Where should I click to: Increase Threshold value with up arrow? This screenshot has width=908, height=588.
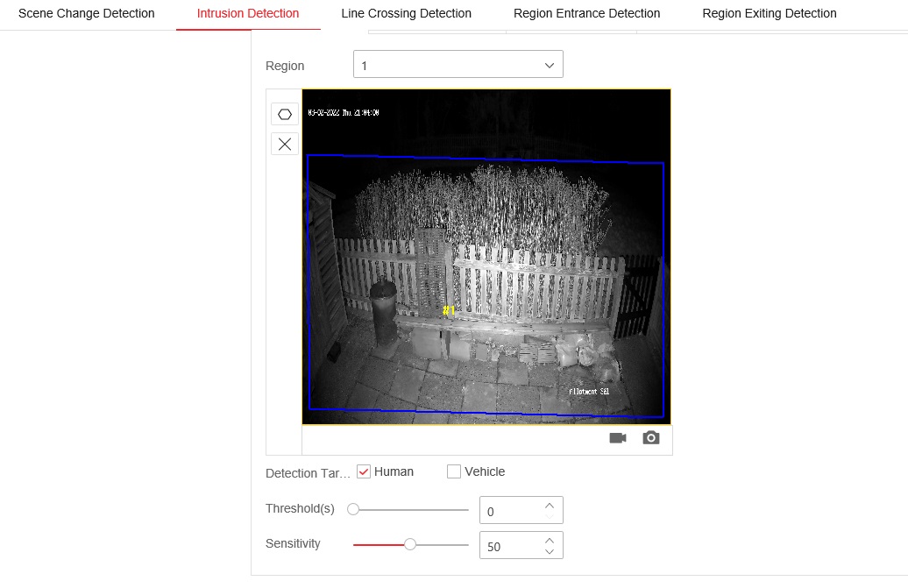coord(550,505)
